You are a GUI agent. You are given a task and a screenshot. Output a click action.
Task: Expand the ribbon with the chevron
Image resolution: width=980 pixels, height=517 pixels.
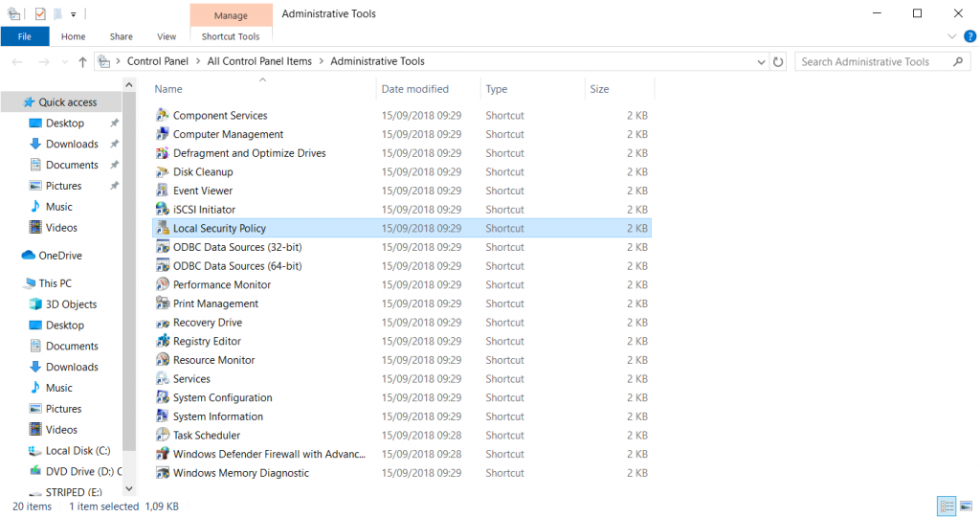[951, 36]
